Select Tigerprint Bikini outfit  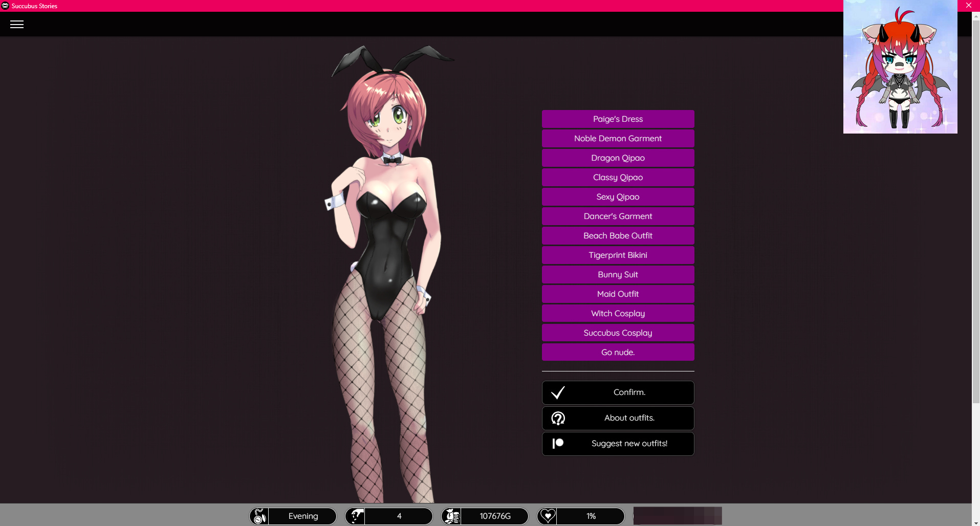(x=618, y=255)
